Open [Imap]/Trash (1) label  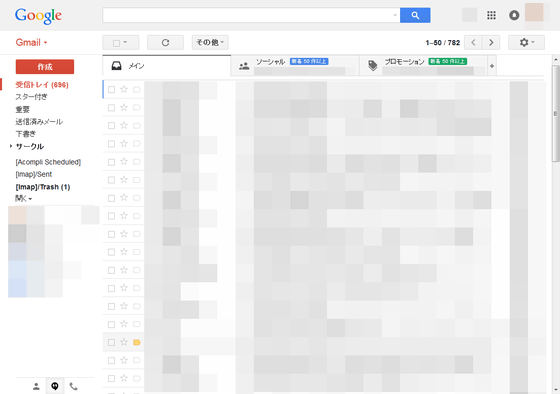tap(42, 187)
